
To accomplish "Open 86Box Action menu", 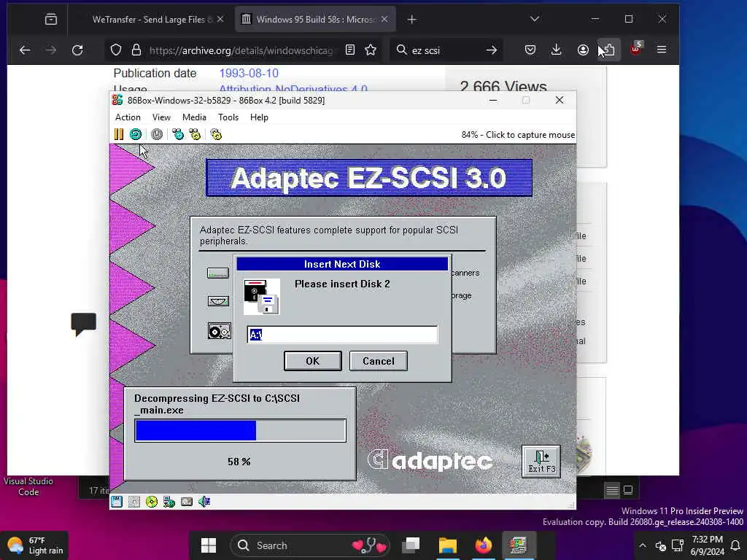I will coord(128,117).
